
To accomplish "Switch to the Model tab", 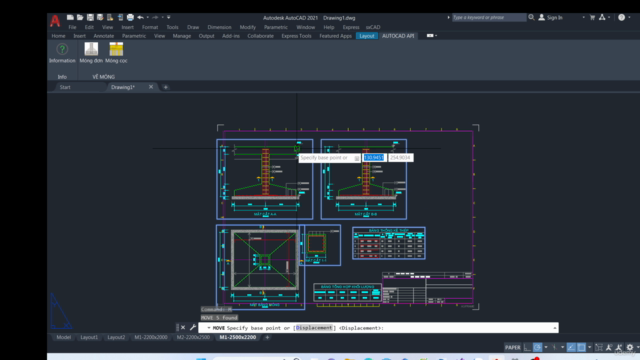I will point(64,338).
